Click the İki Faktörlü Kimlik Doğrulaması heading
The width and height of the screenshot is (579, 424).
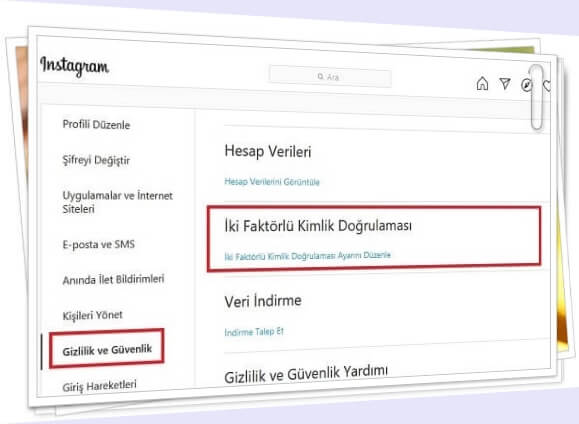click(x=318, y=226)
